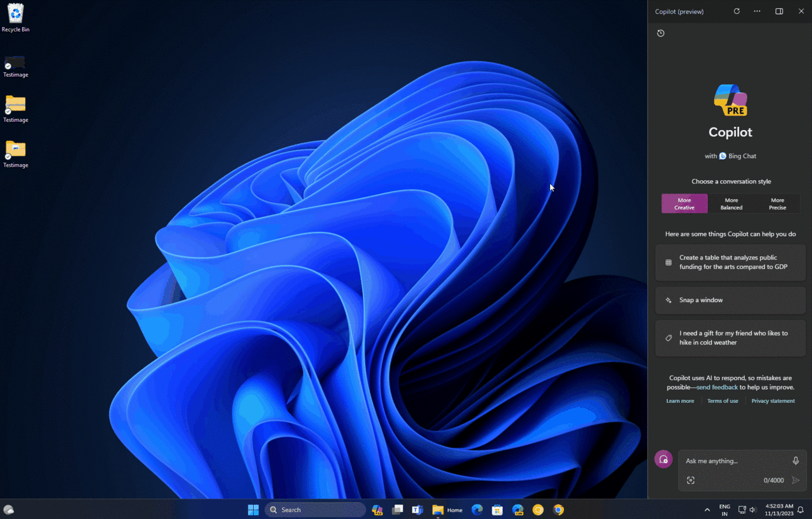The image size is (812, 519).
Task: Open the ENG IN language switcher
Action: tap(724, 510)
